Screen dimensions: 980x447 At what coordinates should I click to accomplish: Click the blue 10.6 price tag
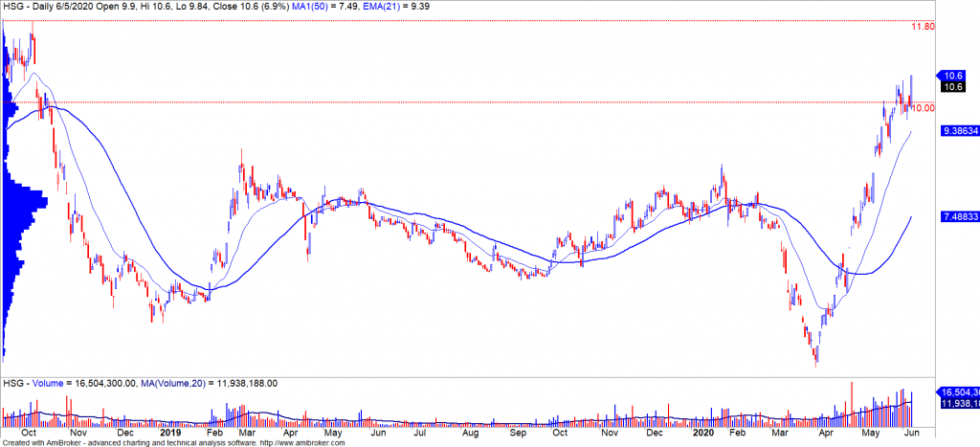point(953,76)
